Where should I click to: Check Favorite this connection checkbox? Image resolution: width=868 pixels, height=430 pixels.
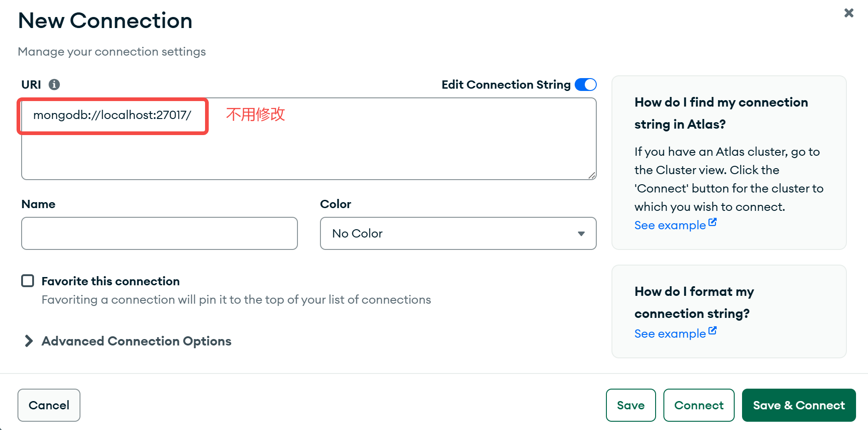pyautogui.click(x=28, y=281)
